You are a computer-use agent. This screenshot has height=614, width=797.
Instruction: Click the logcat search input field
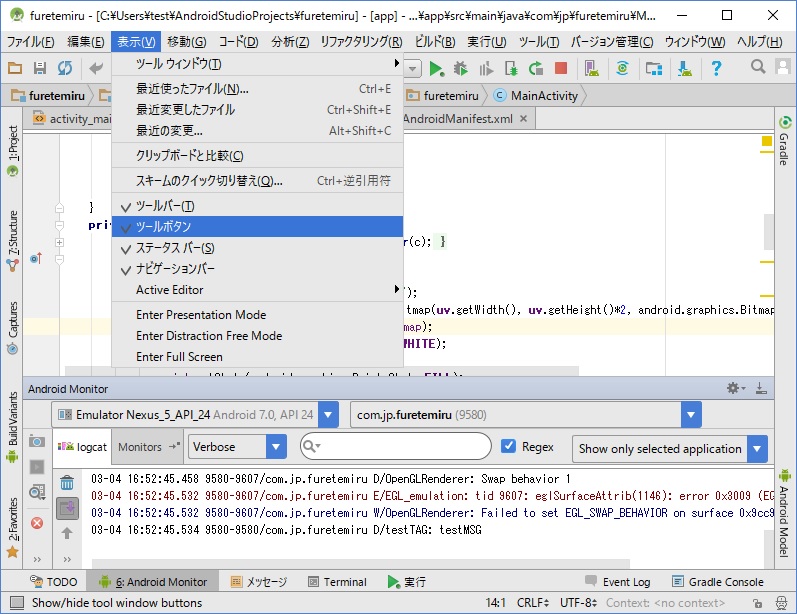(395, 446)
